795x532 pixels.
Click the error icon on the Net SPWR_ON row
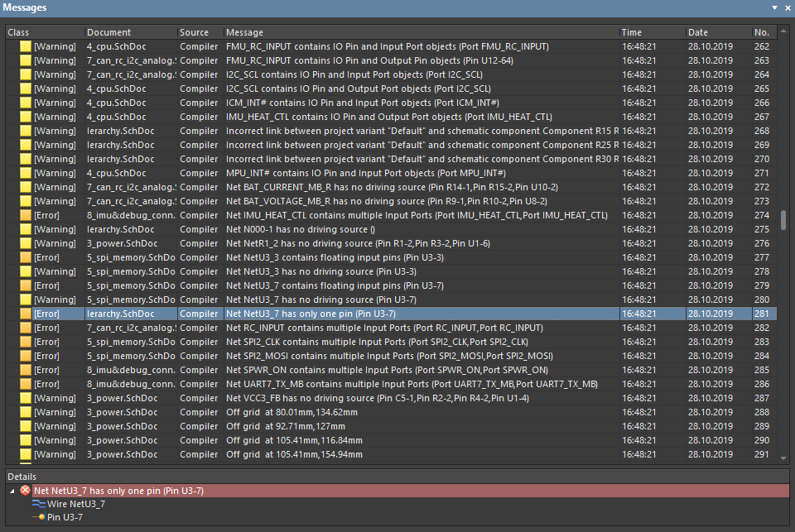coord(25,370)
